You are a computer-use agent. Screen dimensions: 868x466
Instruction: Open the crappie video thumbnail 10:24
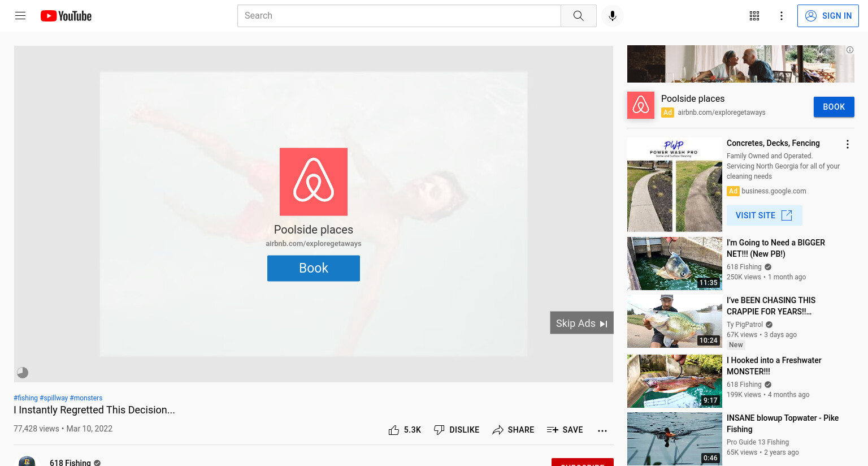[x=675, y=321]
